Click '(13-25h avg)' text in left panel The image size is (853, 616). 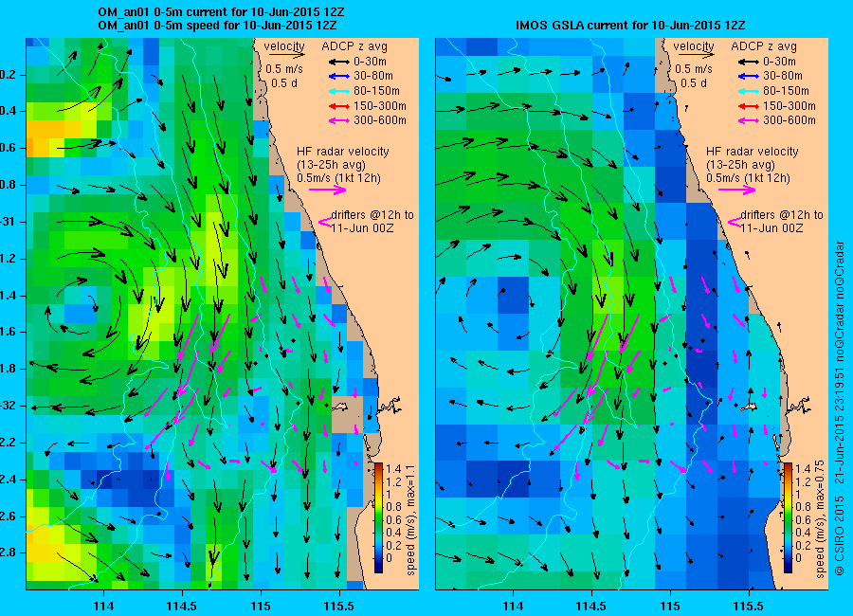pos(331,165)
